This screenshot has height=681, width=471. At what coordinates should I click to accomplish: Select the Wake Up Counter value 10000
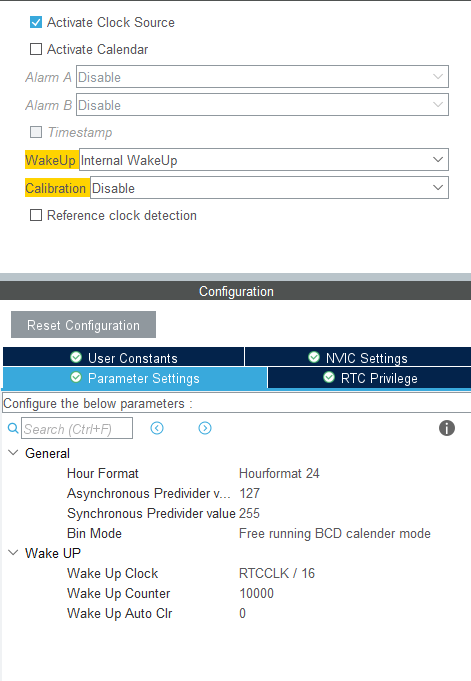tap(256, 593)
